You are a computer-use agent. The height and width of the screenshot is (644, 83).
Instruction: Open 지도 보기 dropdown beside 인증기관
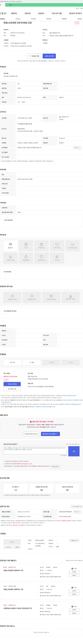click(x=77, y=512)
